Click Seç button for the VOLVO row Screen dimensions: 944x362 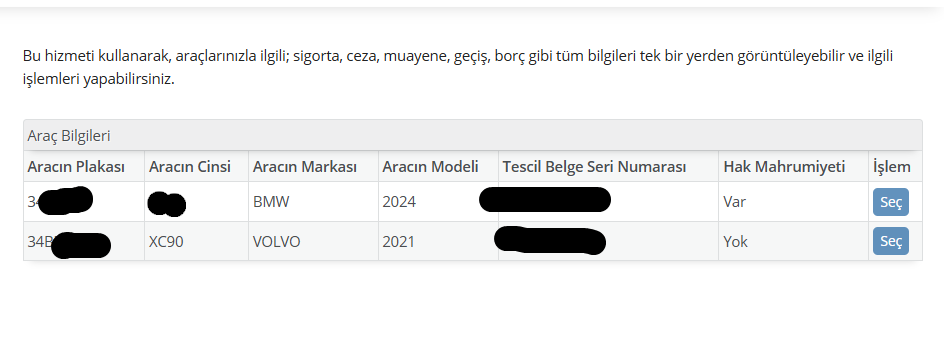pos(890,241)
